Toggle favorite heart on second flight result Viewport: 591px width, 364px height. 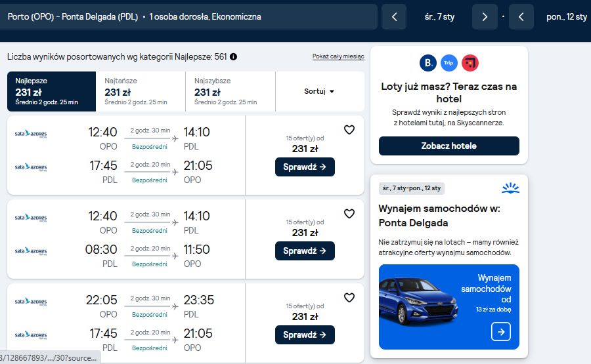[x=349, y=214]
